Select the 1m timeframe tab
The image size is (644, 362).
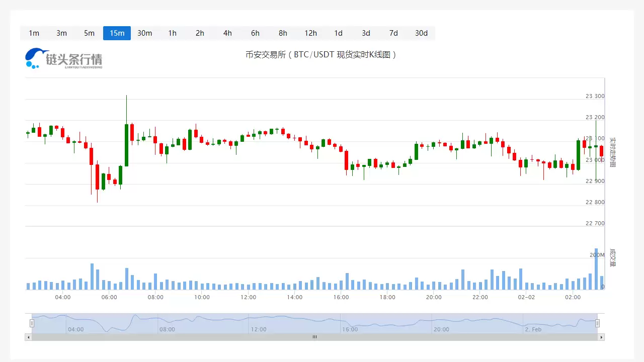pyautogui.click(x=34, y=33)
